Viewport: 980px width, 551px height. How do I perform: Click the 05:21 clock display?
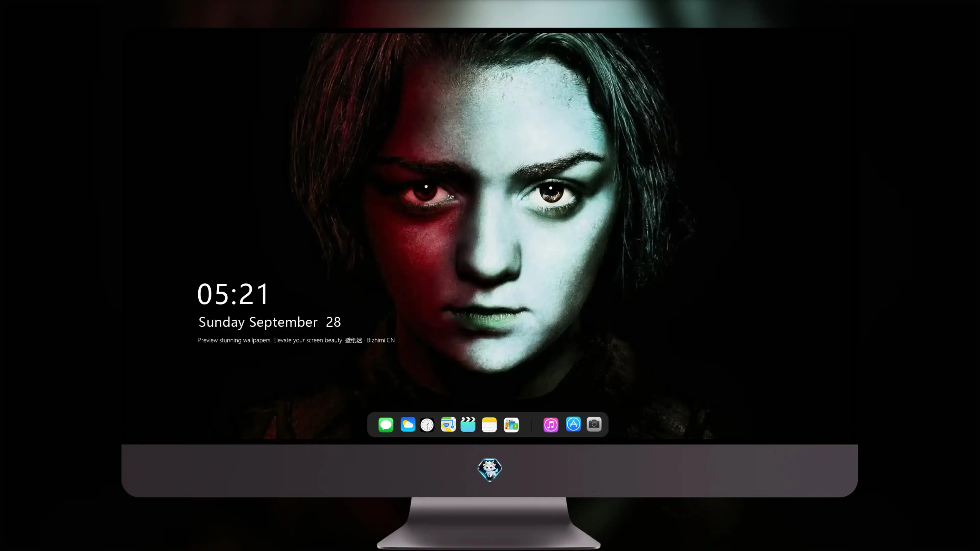click(233, 294)
